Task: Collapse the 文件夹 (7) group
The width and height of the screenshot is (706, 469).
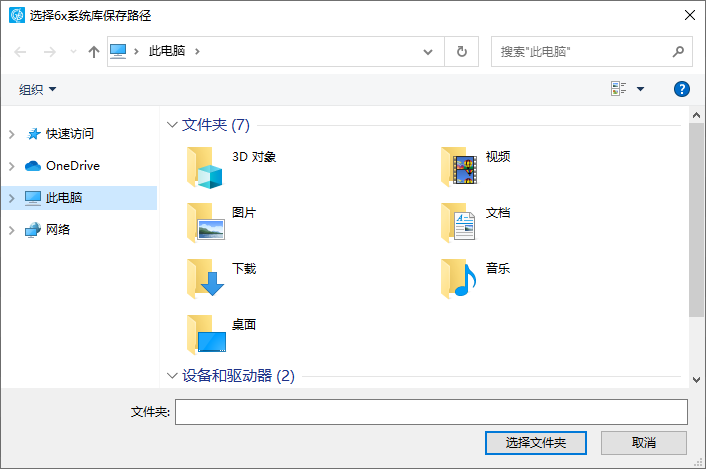Action: click(x=172, y=125)
